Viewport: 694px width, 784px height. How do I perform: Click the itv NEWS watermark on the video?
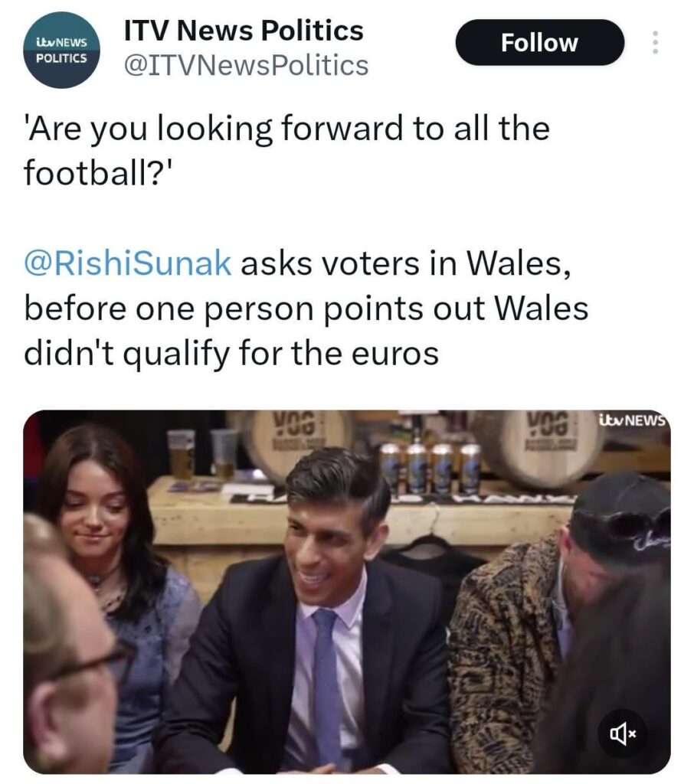(x=631, y=421)
